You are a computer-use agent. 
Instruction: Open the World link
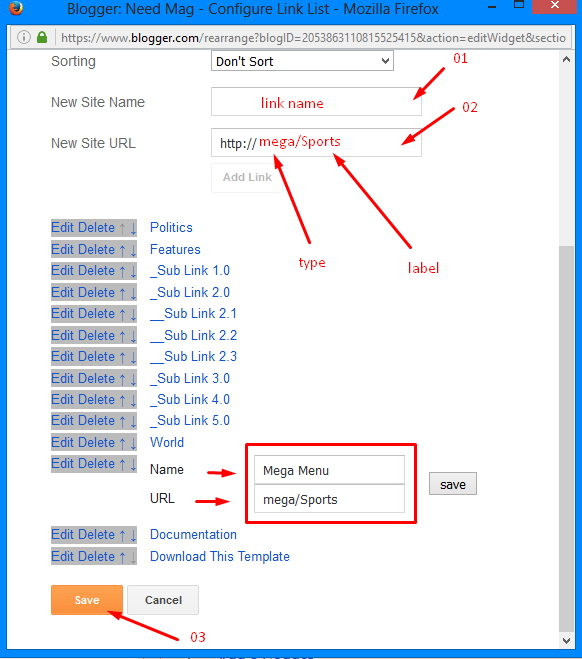tap(167, 443)
